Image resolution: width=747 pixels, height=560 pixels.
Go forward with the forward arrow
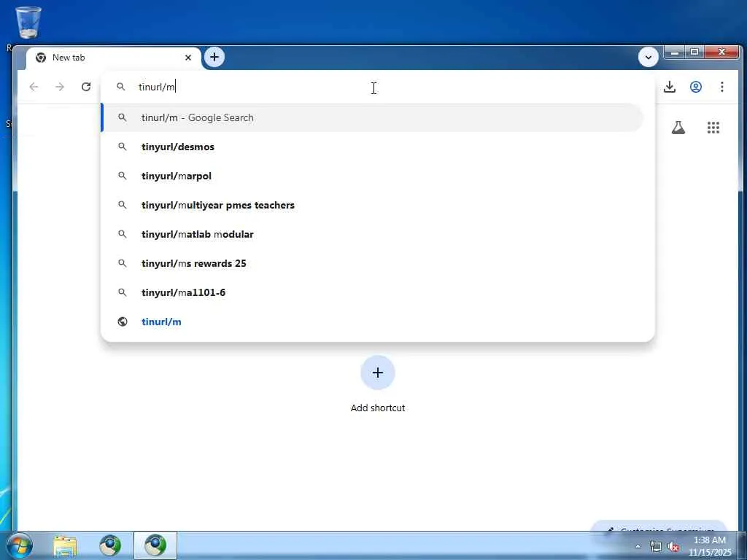(x=60, y=87)
